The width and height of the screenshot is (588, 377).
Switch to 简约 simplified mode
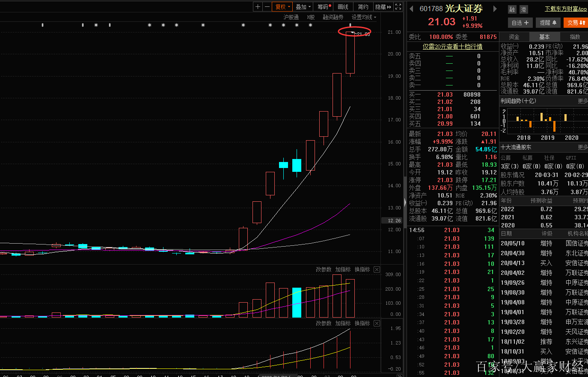[363, 7]
